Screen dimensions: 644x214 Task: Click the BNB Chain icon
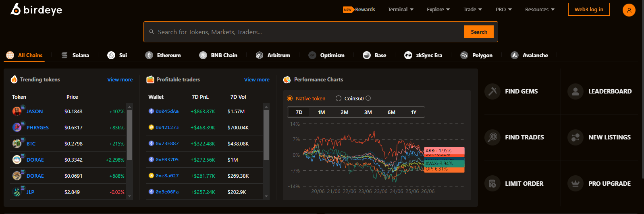tap(203, 55)
